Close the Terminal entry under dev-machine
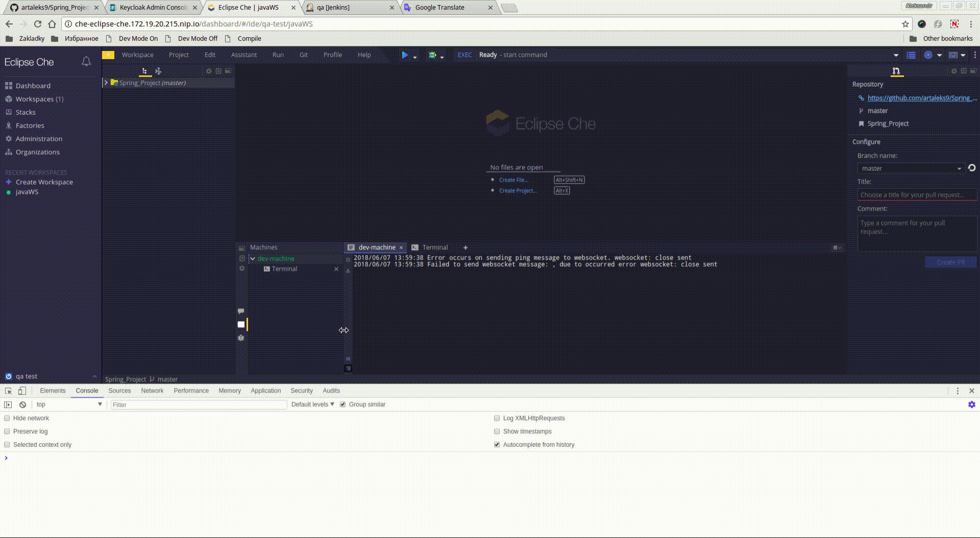Screen dimensions: 980x538 coord(336,269)
